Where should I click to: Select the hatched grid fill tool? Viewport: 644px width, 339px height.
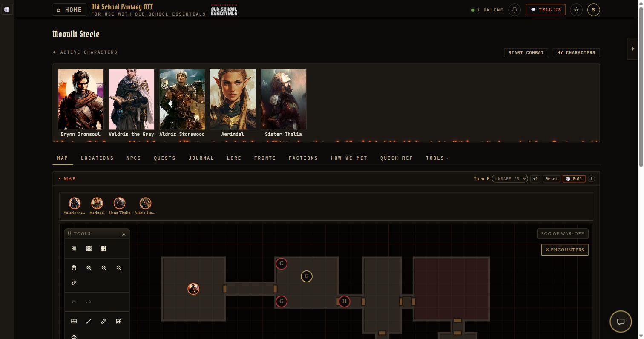pyautogui.click(x=118, y=321)
